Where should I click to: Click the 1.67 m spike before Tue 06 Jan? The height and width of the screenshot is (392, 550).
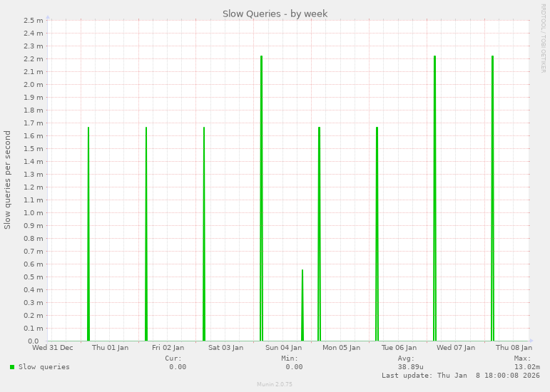[x=377, y=234]
